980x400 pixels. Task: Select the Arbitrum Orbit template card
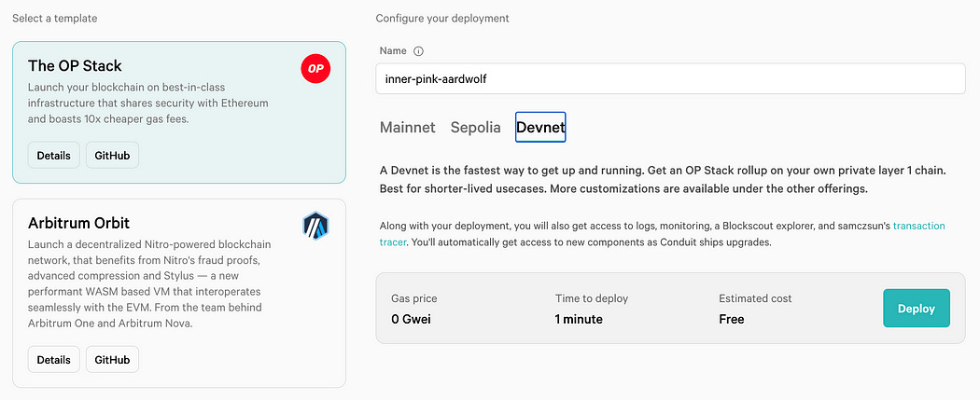click(x=179, y=294)
